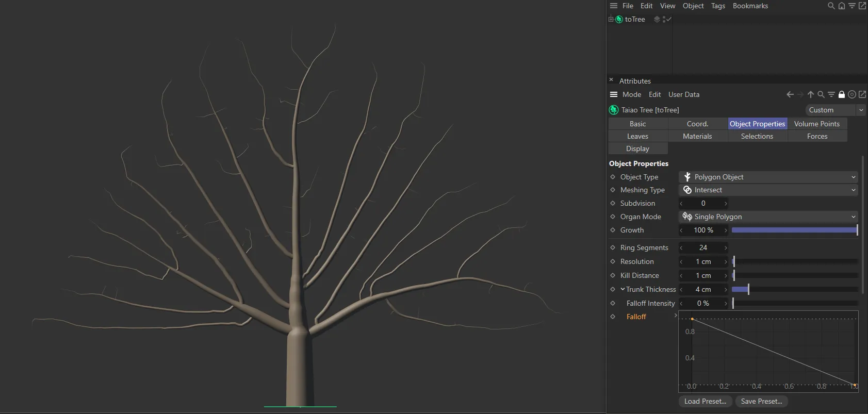
Task: Open the Object Type dropdown
Action: pos(767,177)
